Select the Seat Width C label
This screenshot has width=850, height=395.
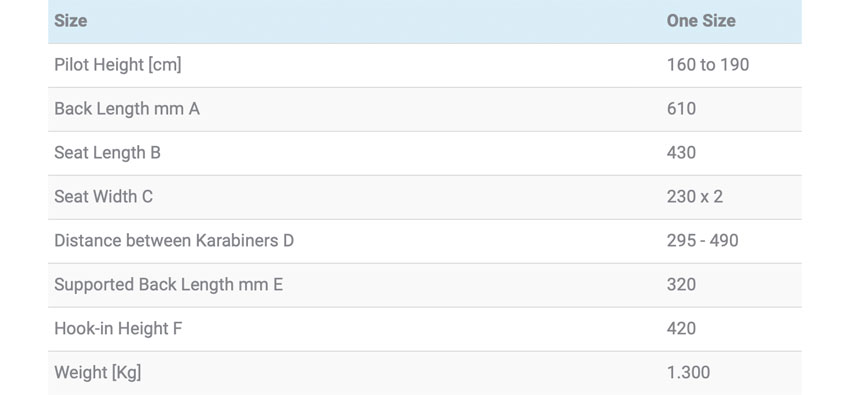pyautogui.click(x=104, y=197)
